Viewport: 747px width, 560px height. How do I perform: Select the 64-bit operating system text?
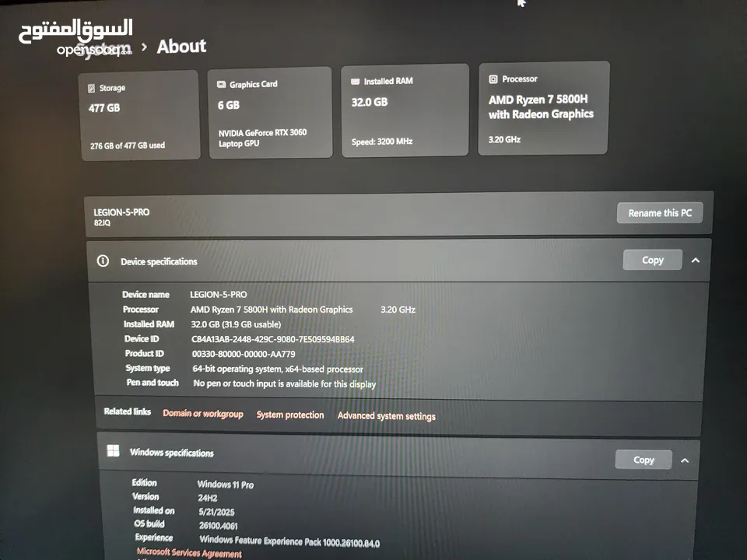278,369
